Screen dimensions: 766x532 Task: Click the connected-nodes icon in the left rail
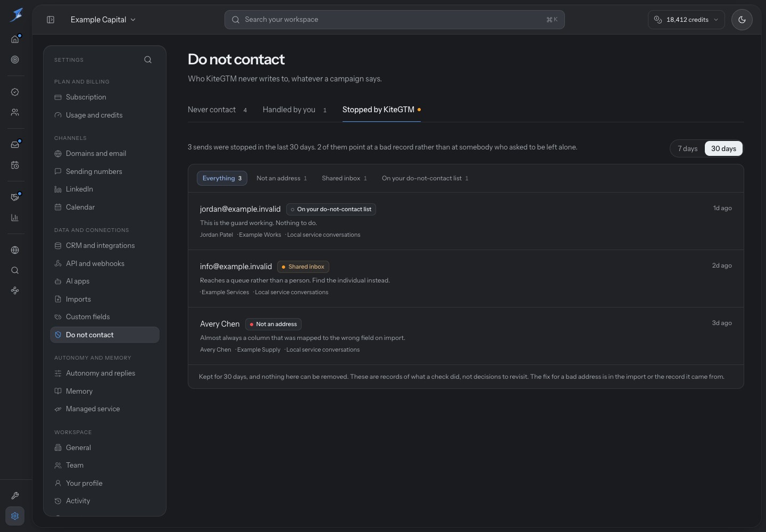pos(15,290)
